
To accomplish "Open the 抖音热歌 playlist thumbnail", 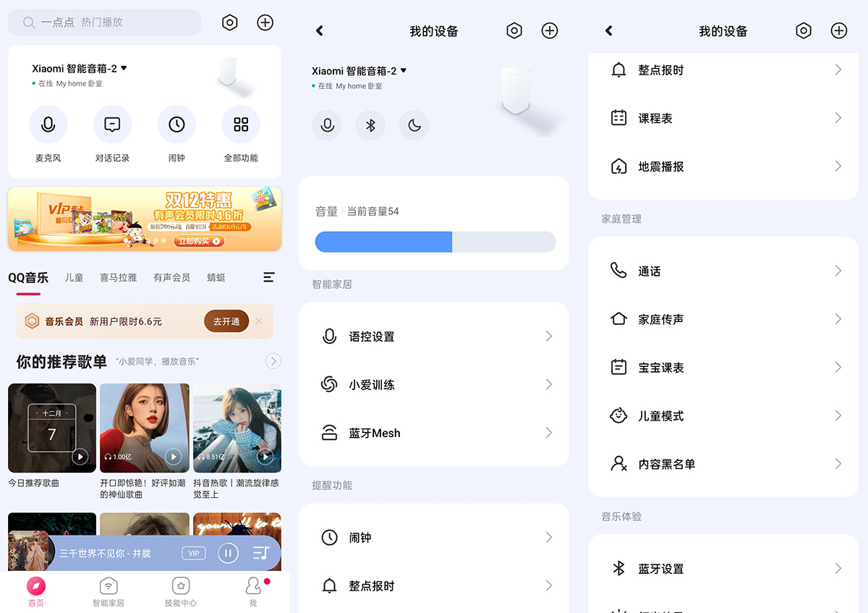I will (237, 428).
